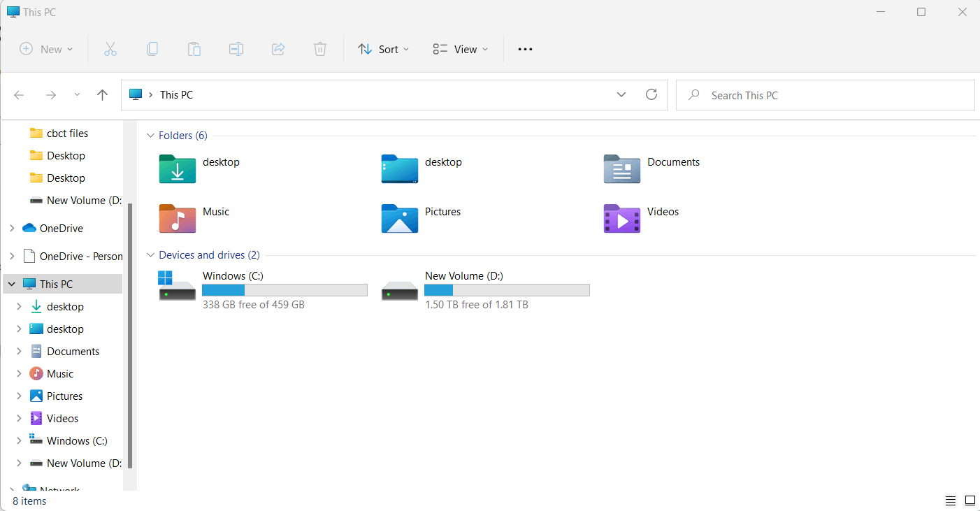Open the Music folder icon in main pane
980x511 pixels.
coord(178,218)
